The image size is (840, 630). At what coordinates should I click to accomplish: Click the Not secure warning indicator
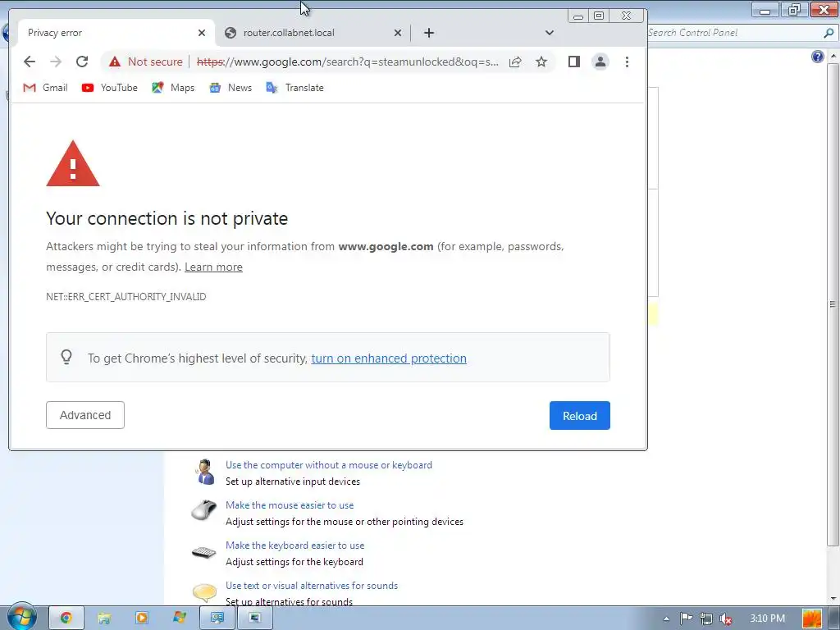[x=146, y=62]
